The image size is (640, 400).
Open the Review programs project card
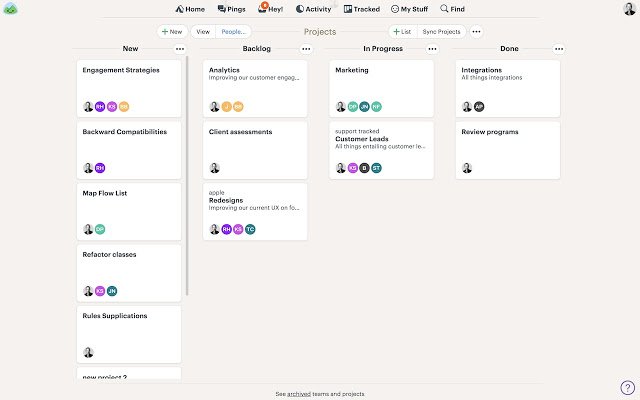tap(508, 150)
